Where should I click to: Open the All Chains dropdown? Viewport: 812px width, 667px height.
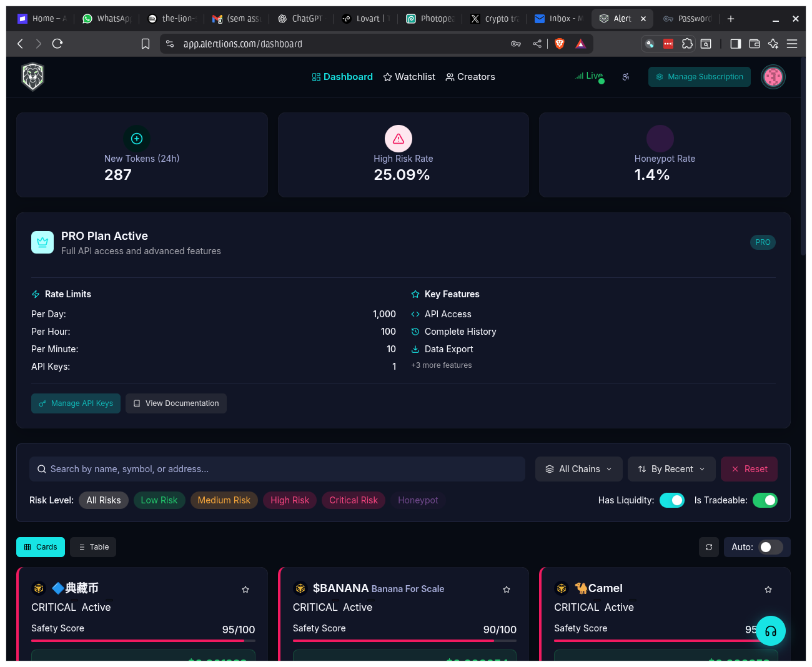pyautogui.click(x=578, y=469)
